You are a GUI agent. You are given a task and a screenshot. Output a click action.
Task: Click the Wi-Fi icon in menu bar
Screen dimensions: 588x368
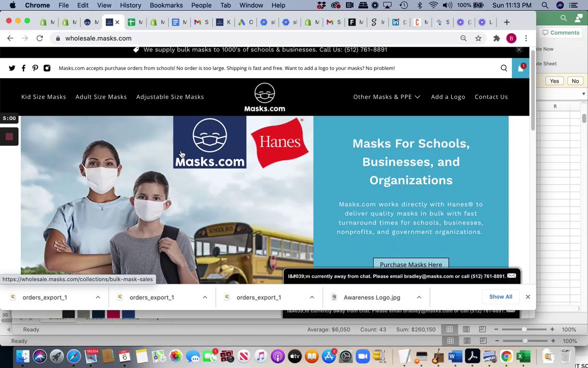(433, 5)
